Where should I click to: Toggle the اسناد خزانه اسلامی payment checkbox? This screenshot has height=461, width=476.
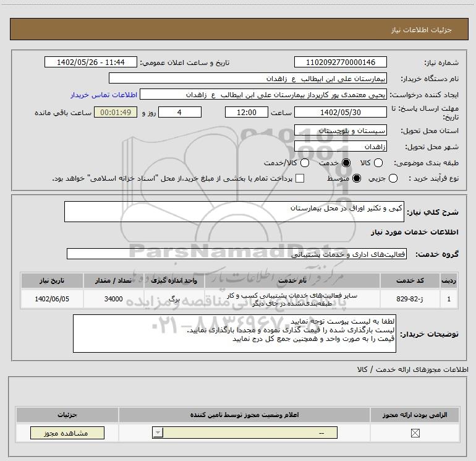[x=300, y=178]
